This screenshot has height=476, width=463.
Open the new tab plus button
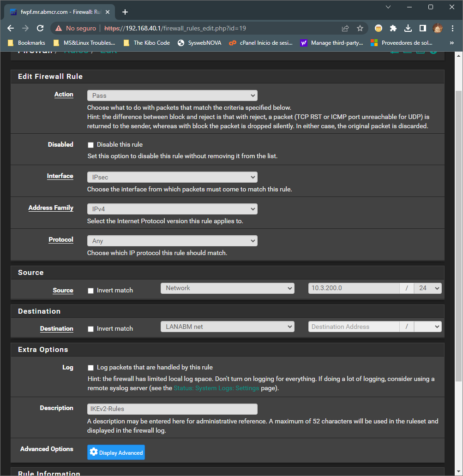tap(125, 12)
